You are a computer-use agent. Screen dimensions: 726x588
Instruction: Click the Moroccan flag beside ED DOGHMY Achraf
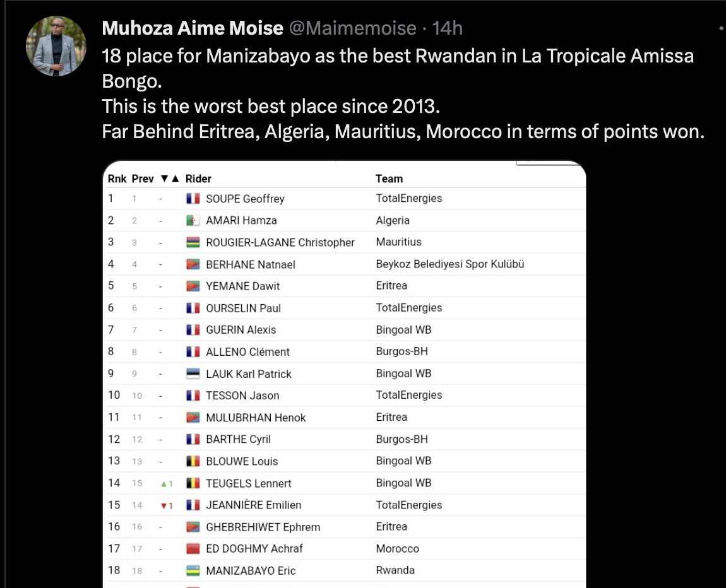pos(193,549)
